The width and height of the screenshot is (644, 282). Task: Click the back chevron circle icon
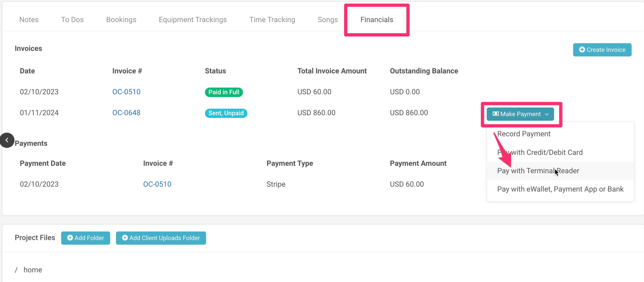click(7, 140)
